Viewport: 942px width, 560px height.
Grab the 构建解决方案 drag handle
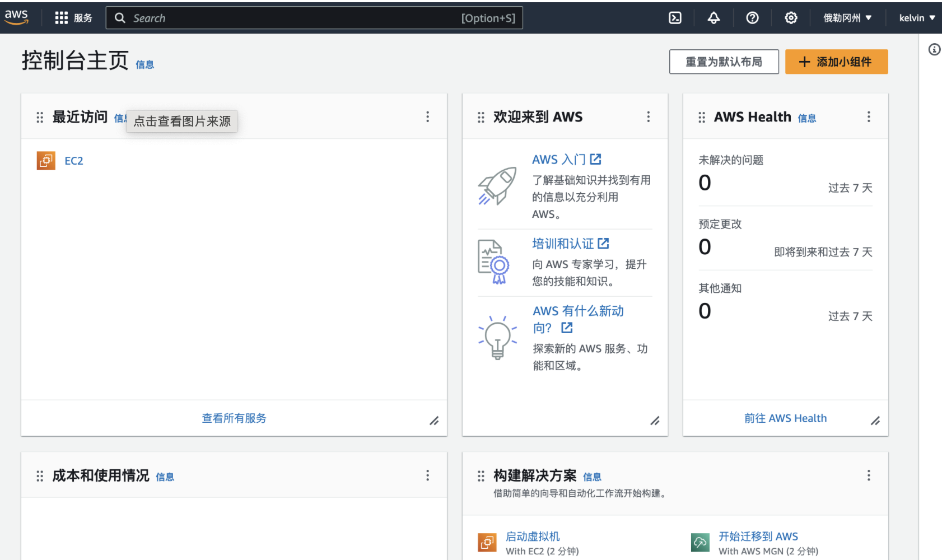pos(481,476)
